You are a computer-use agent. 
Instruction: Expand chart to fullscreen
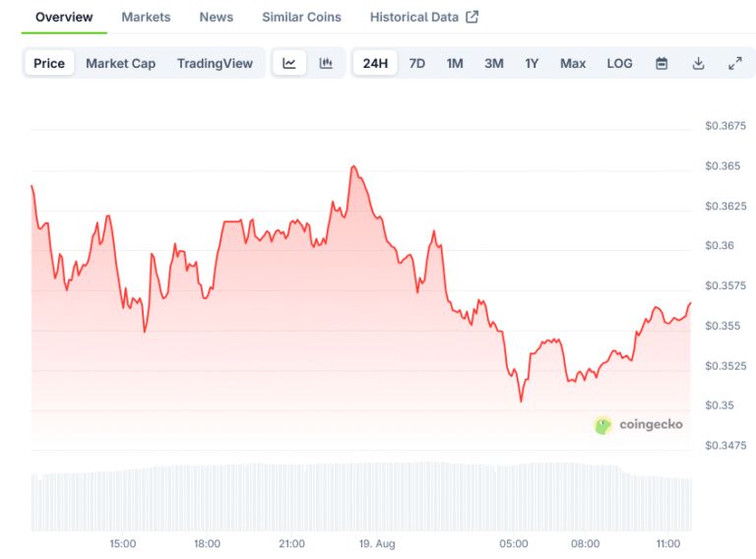734,63
